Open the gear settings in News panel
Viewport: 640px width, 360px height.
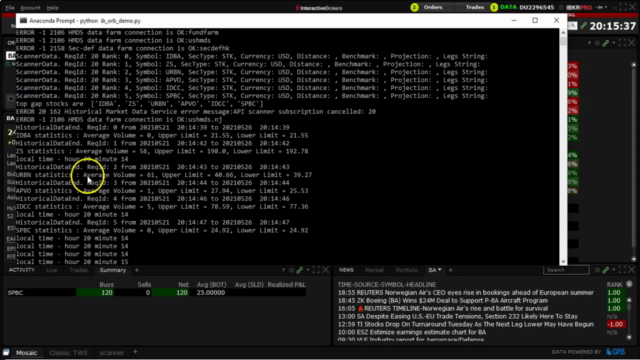pyautogui.click(x=597, y=270)
